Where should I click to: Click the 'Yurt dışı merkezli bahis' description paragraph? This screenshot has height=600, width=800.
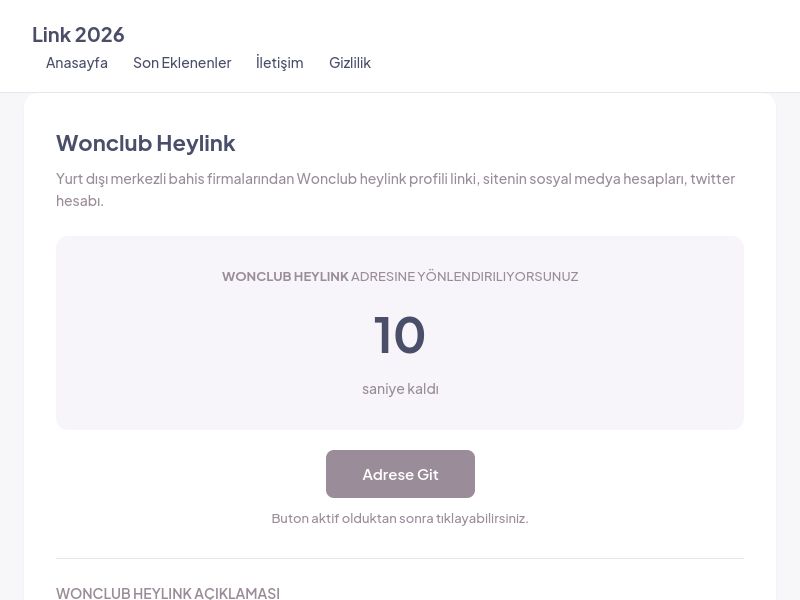(x=395, y=190)
